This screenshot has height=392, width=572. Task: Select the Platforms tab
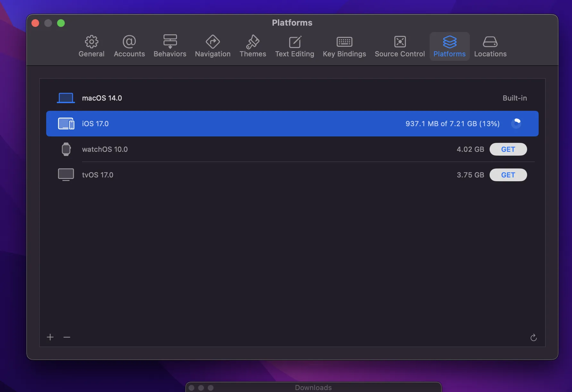coord(450,46)
